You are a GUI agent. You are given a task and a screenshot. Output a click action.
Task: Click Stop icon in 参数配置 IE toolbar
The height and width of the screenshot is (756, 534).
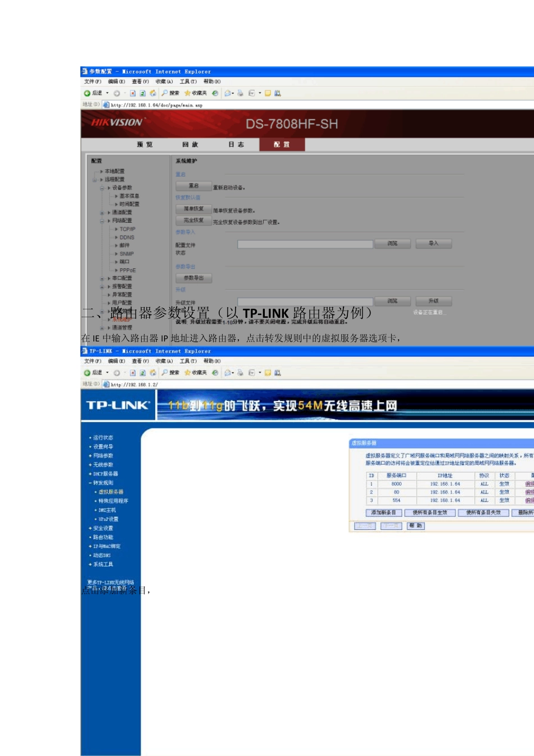click(x=133, y=93)
